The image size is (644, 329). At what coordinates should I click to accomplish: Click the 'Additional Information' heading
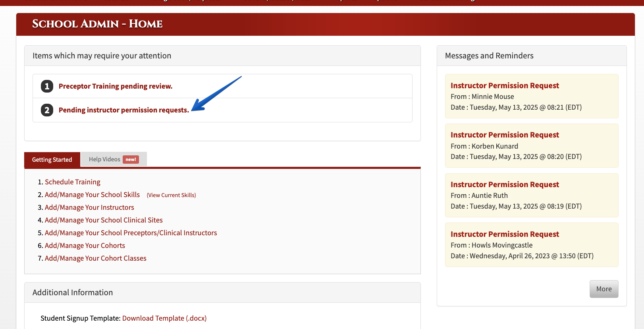tap(73, 292)
